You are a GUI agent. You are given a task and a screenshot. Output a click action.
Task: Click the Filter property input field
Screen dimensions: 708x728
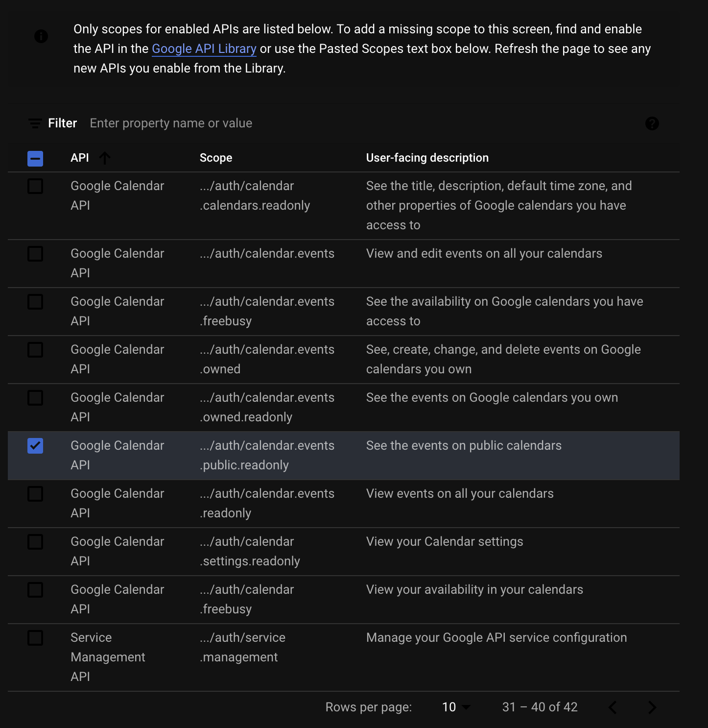(362, 123)
